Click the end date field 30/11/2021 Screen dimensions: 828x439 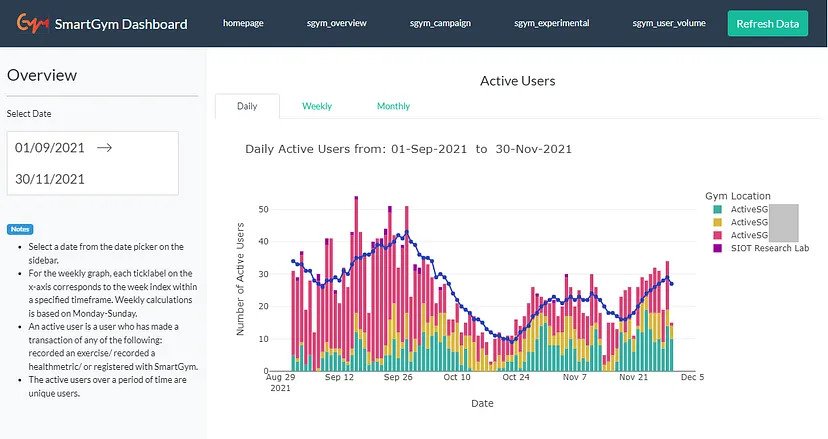coord(50,179)
